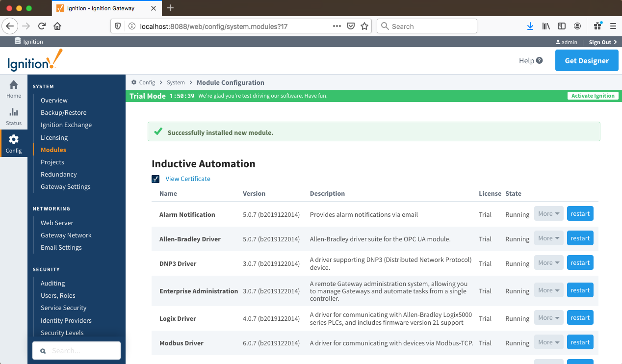The image size is (622, 364).
Task: Restart the DNP3 Driver module
Action: click(x=580, y=263)
